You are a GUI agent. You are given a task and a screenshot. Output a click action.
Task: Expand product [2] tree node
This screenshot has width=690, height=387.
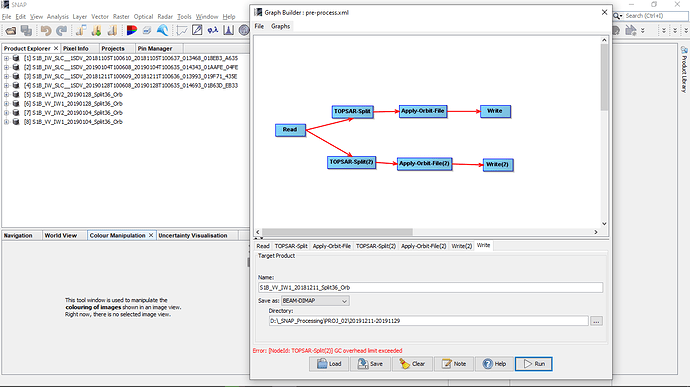(6, 67)
